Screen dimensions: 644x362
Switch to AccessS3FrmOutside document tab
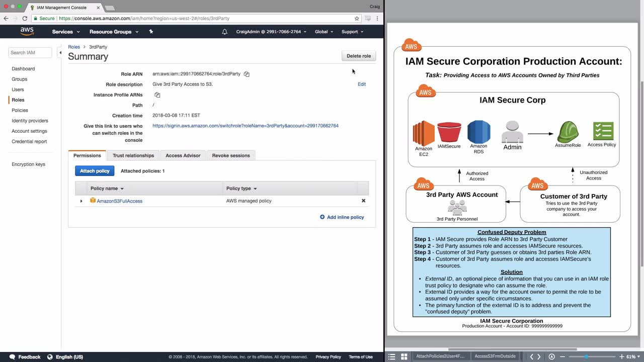pos(495,356)
